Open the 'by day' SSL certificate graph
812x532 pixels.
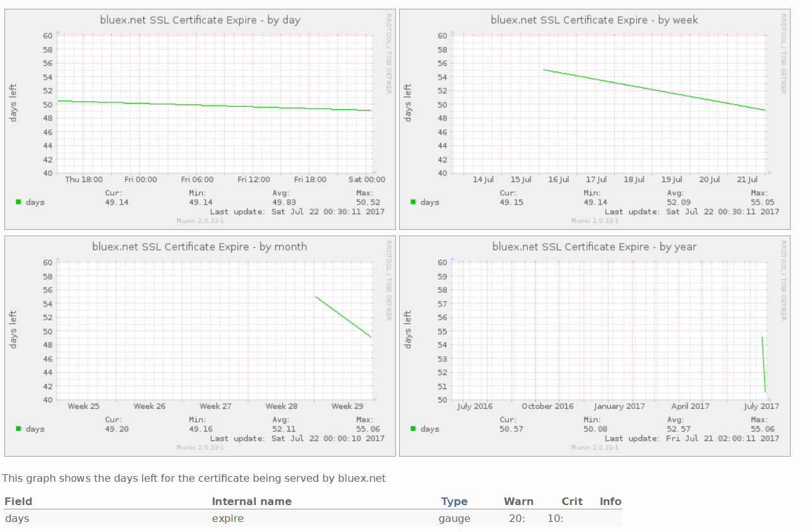click(200, 119)
